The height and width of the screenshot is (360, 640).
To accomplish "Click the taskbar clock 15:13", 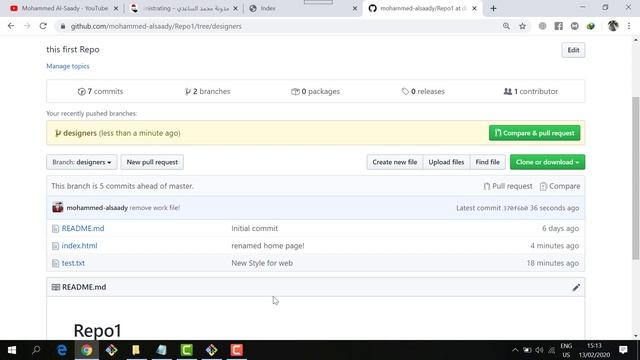I will tap(594, 346).
